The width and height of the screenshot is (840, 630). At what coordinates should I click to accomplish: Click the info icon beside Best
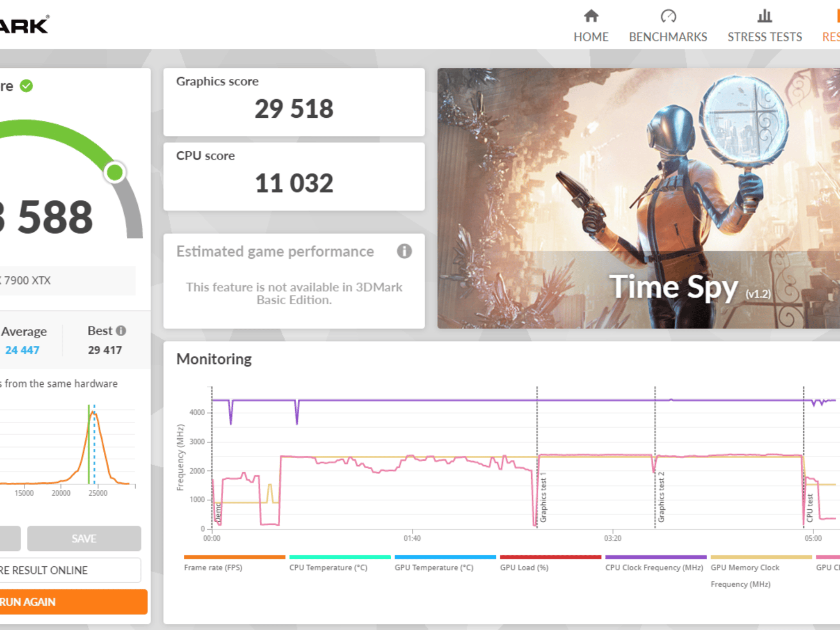[121, 331]
